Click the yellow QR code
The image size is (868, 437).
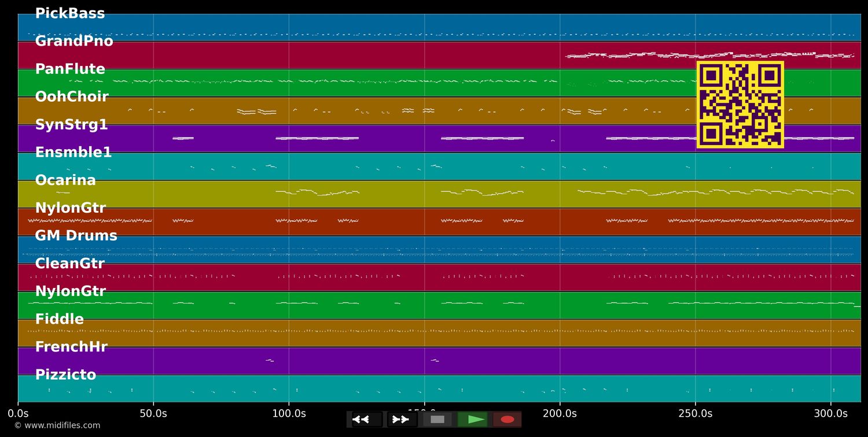(x=740, y=105)
